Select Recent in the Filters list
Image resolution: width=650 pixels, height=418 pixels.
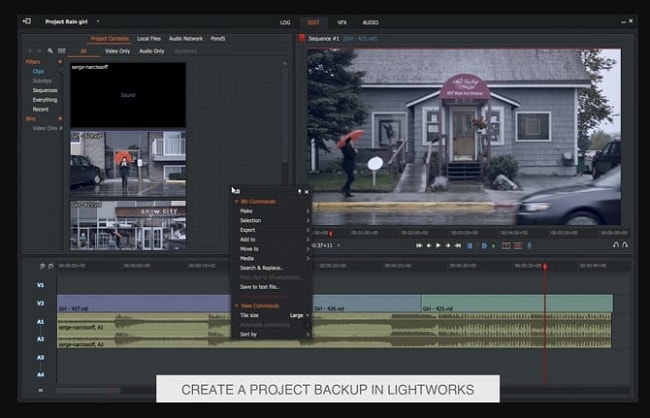point(41,109)
